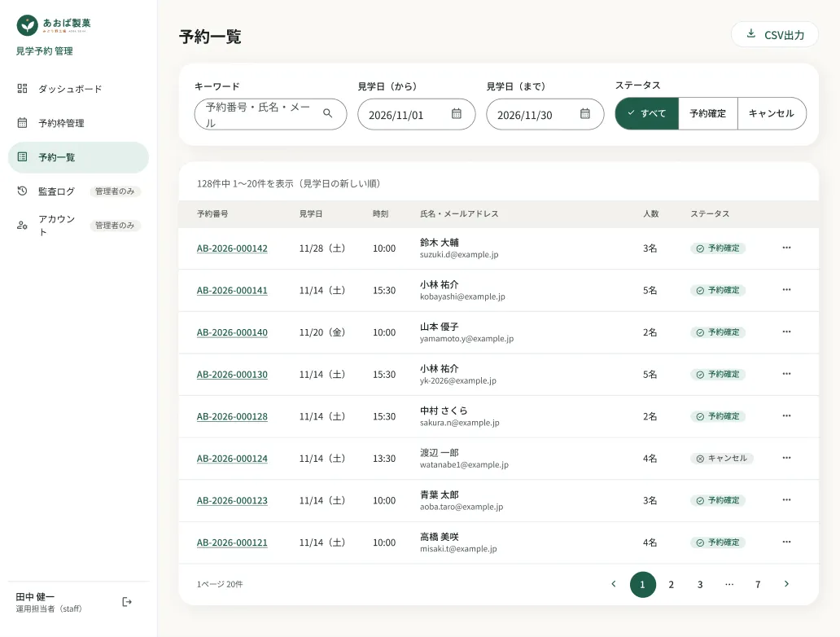Open reservation AB-2026-000123 link

pos(232,500)
